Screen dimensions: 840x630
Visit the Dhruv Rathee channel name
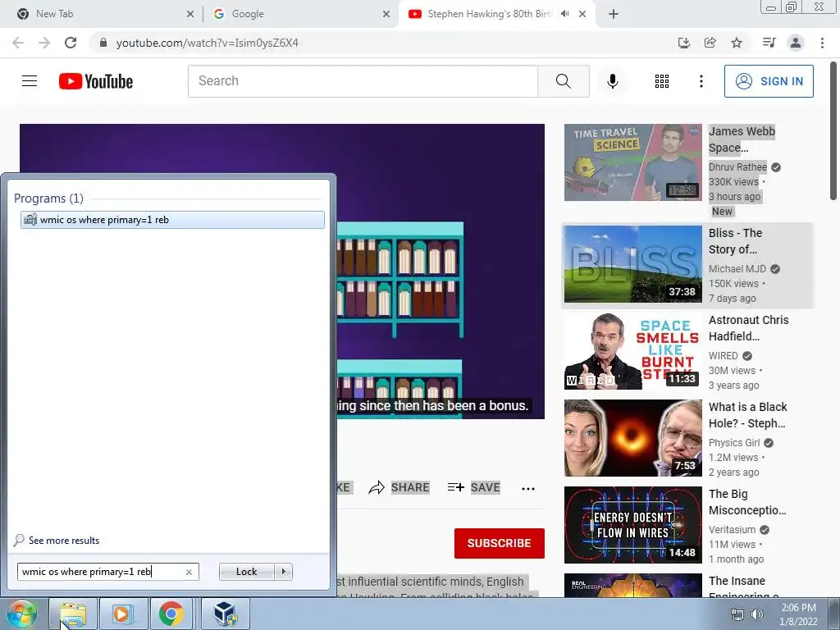pos(737,167)
